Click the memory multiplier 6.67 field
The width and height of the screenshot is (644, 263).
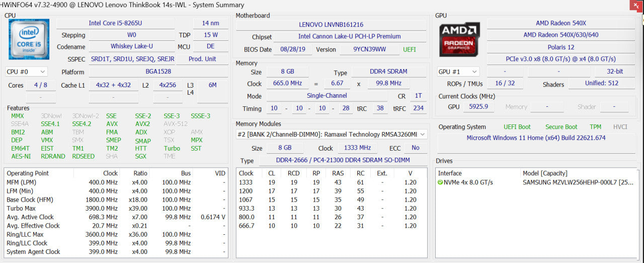tap(337, 84)
